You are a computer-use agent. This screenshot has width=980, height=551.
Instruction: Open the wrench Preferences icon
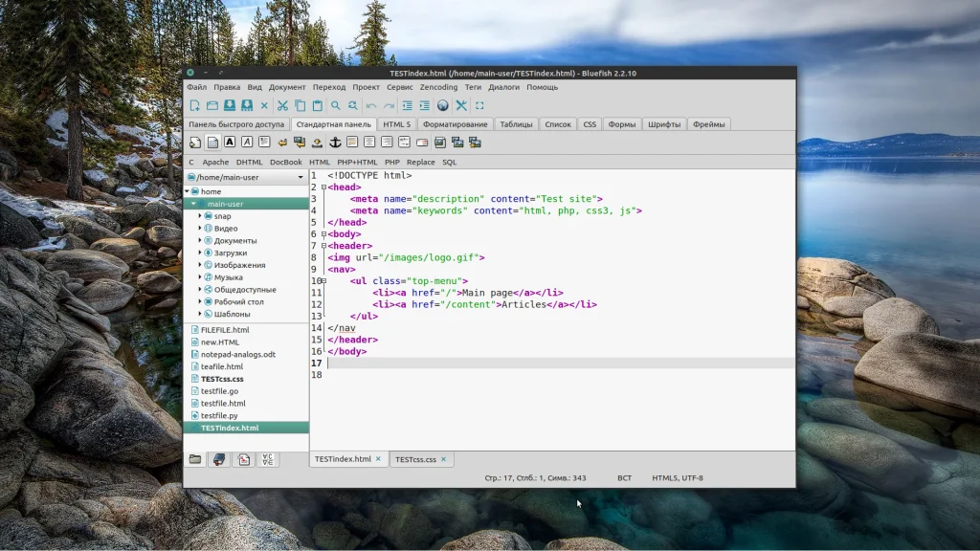click(460, 105)
